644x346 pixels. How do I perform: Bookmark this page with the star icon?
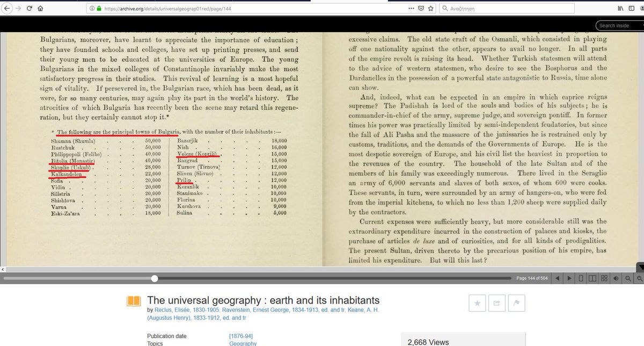[431, 9]
